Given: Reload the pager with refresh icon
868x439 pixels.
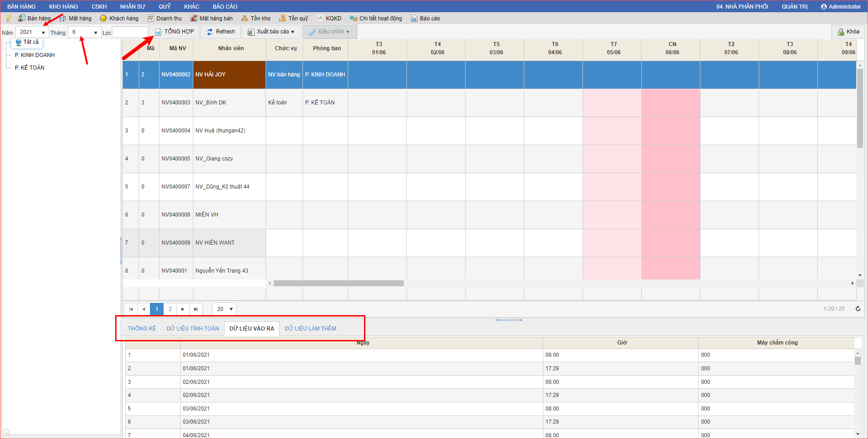Looking at the screenshot, I should 858,309.
